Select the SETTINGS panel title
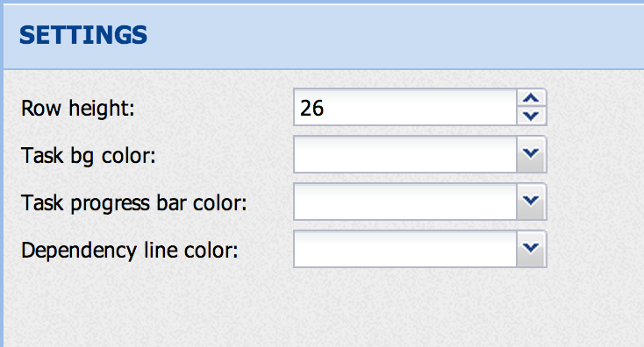Image resolution: width=644 pixels, height=347 pixels. tap(83, 35)
